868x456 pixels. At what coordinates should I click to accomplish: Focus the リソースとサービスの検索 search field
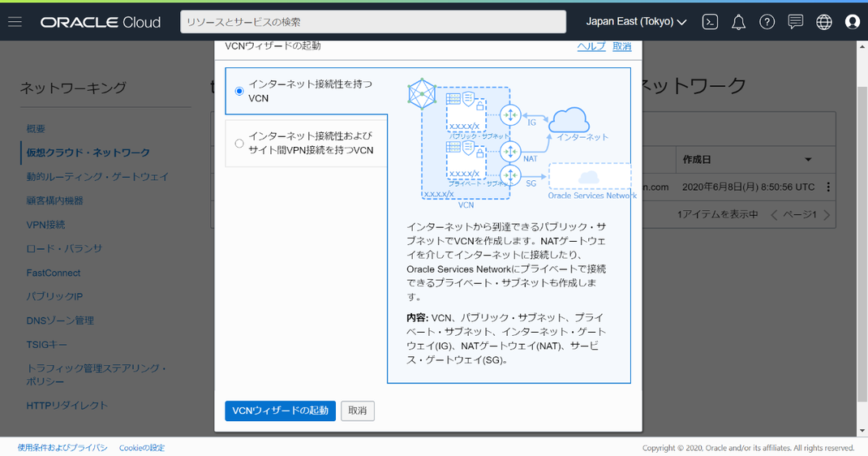click(x=373, y=22)
